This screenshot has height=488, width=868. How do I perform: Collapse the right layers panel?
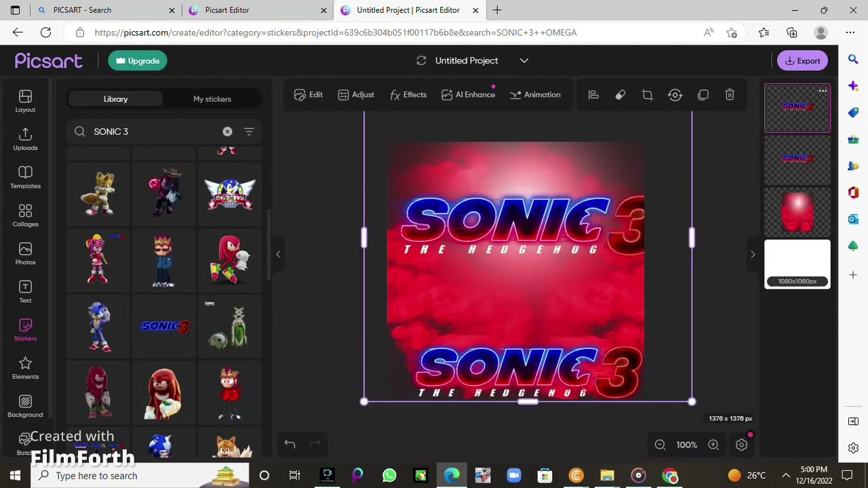click(x=752, y=254)
